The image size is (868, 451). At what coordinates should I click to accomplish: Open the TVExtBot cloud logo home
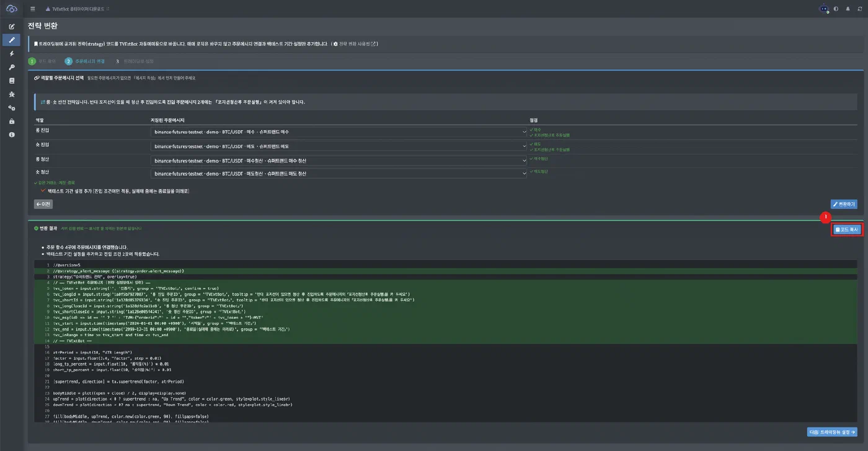coord(11,9)
